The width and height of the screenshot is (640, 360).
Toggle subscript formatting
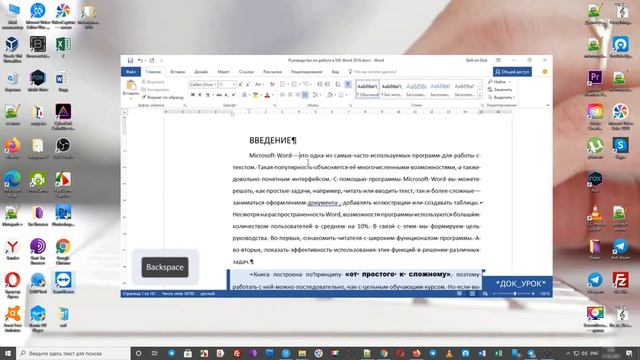tap(227, 95)
